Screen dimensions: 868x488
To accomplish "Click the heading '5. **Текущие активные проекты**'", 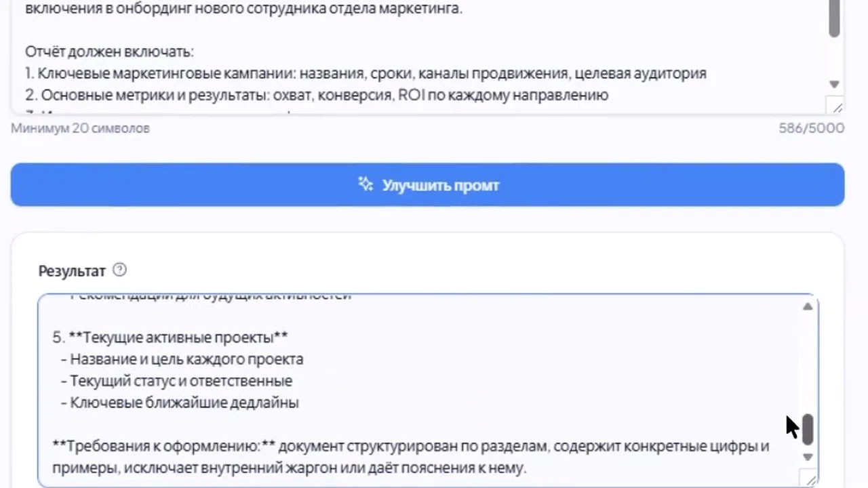I will [170, 338].
